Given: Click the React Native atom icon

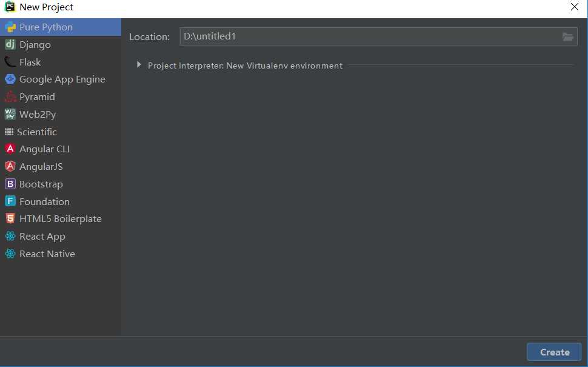Looking at the screenshot, I should click(10, 254).
